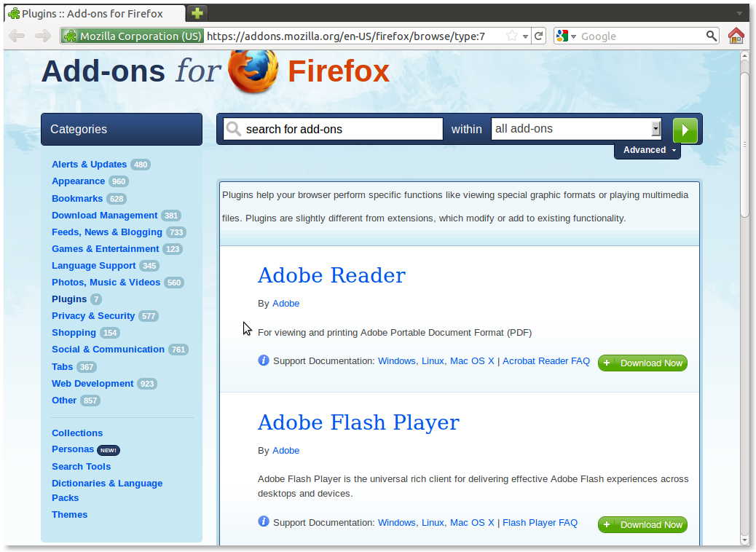
Task: Click the Mozilla Corporation site identity badge
Action: click(x=132, y=36)
